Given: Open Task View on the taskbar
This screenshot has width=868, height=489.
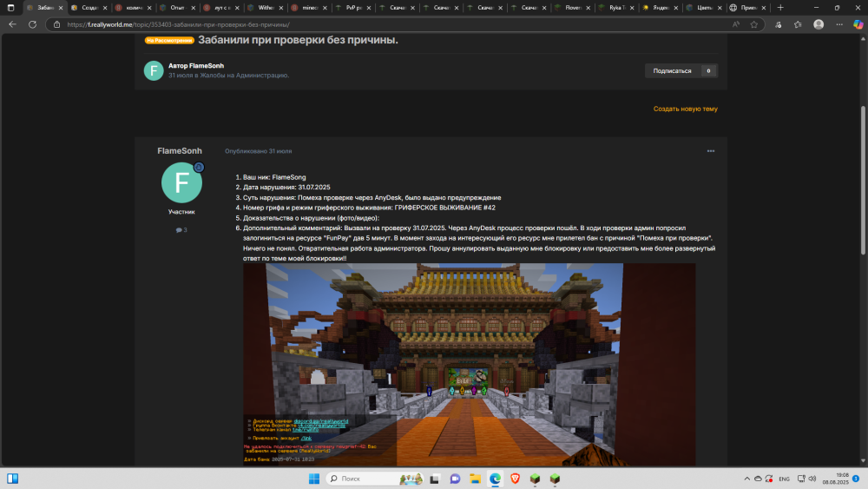Looking at the screenshot, I should click(435, 479).
